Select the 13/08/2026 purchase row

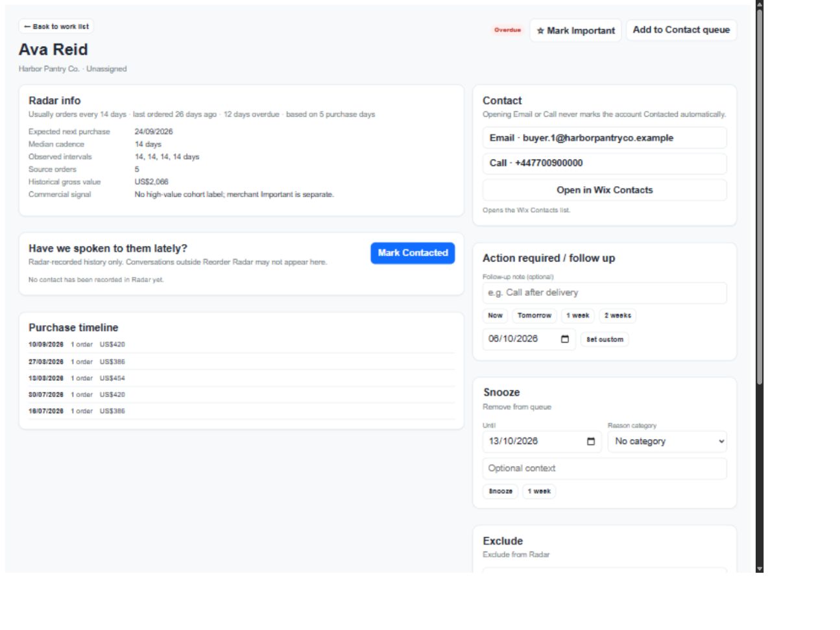[x=241, y=378]
